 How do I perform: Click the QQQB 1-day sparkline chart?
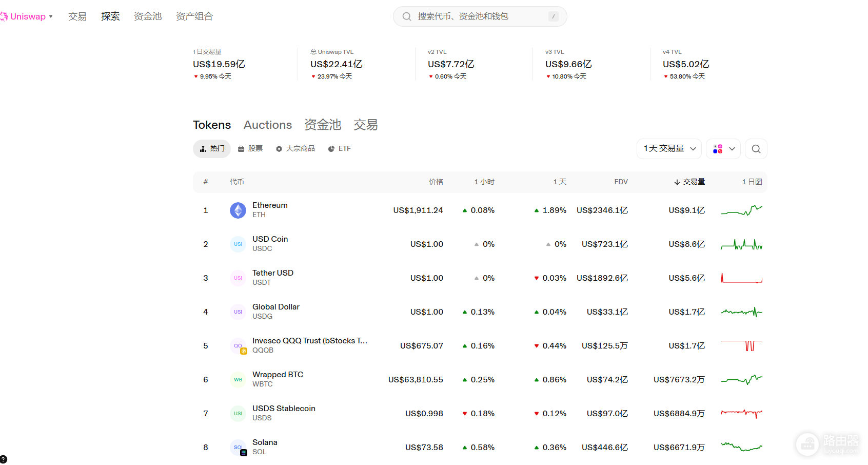pos(742,346)
